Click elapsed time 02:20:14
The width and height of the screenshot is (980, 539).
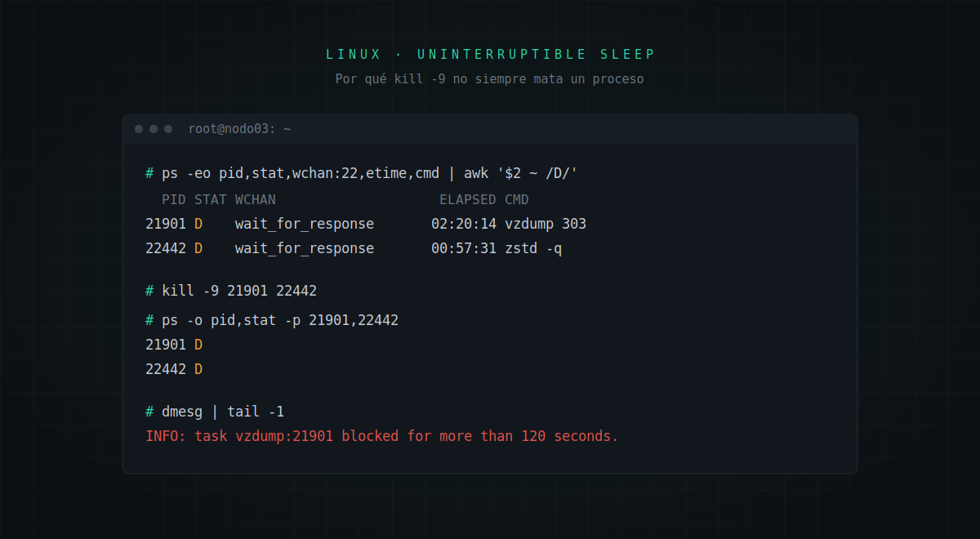[464, 224]
